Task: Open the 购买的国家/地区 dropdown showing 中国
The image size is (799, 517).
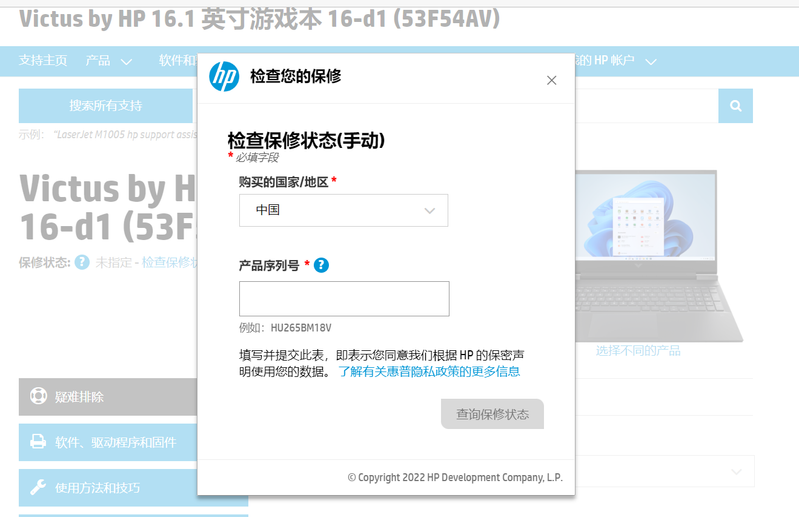Action: click(343, 210)
